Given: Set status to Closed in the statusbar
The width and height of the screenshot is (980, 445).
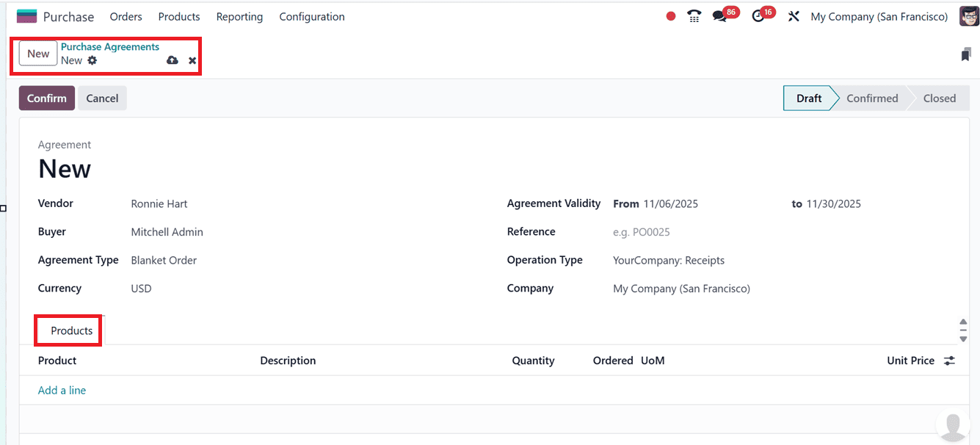Looking at the screenshot, I should pyautogui.click(x=939, y=98).
